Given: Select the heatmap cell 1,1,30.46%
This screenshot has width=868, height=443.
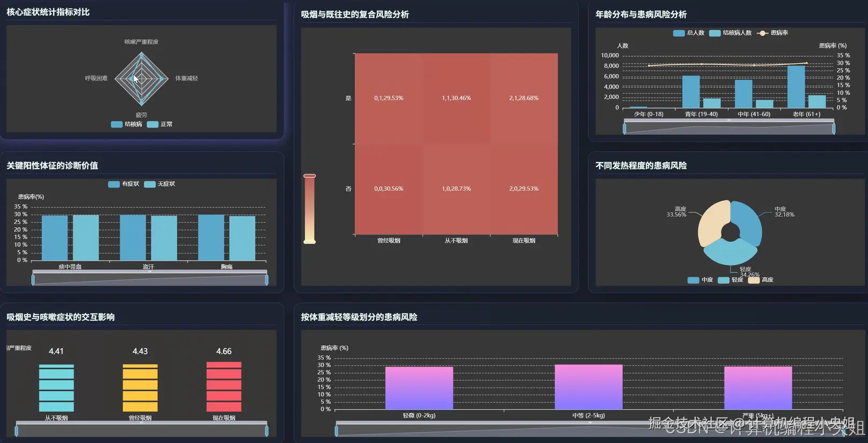Looking at the screenshot, I should (456, 98).
